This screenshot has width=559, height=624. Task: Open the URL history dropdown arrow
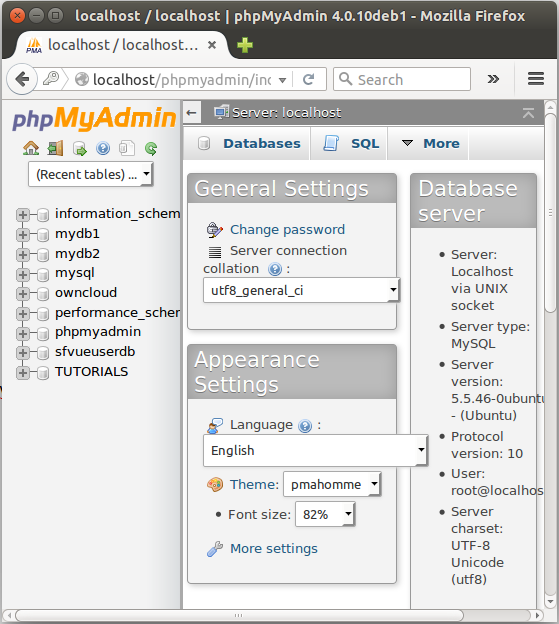(282, 80)
